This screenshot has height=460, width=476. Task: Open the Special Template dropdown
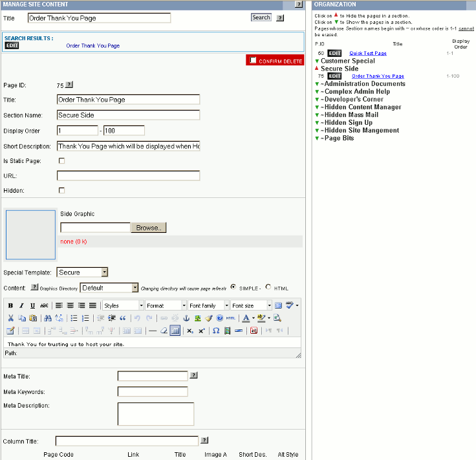(x=82, y=272)
